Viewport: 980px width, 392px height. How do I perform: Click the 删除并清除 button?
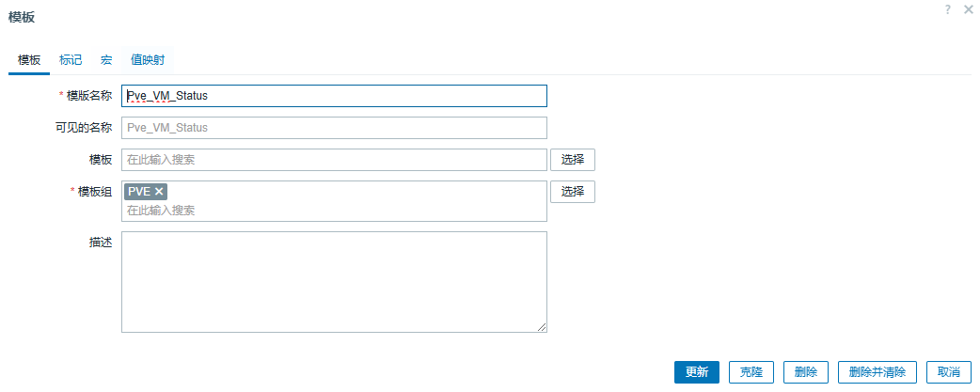[877, 372]
